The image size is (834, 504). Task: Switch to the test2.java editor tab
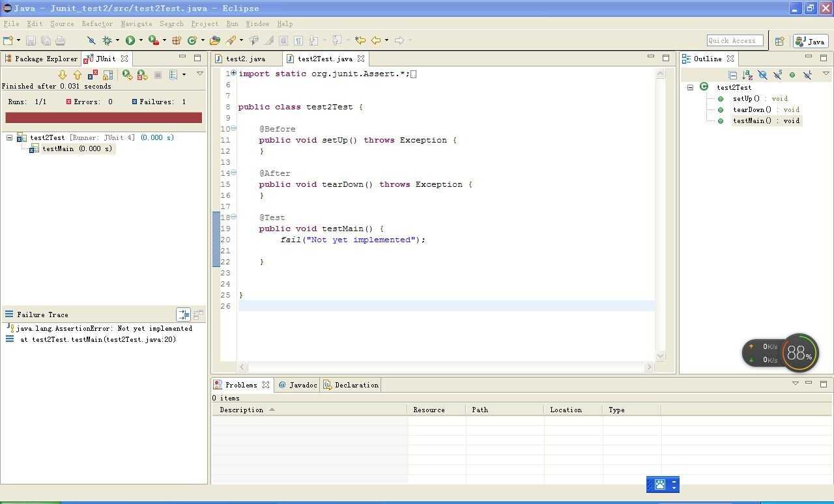245,59
